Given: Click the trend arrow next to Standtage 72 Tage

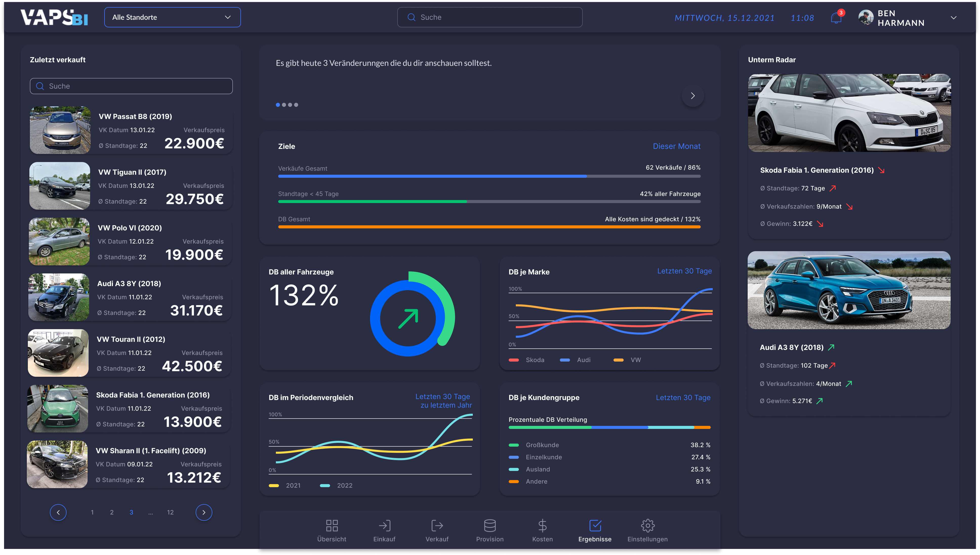Looking at the screenshot, I should click(833, 188).
